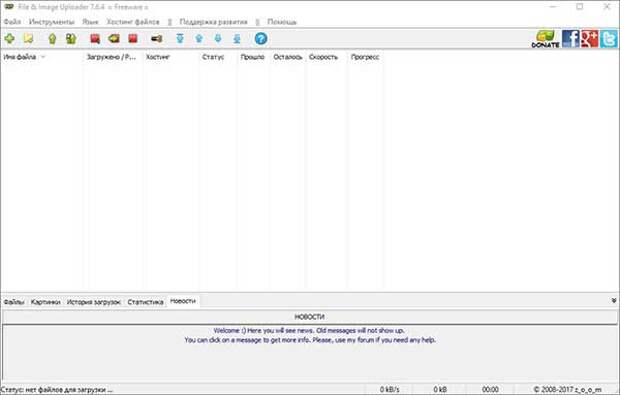Click the key accounts icon
The width and height of the screenshot is (620, 395).
(x=157, y=39)
